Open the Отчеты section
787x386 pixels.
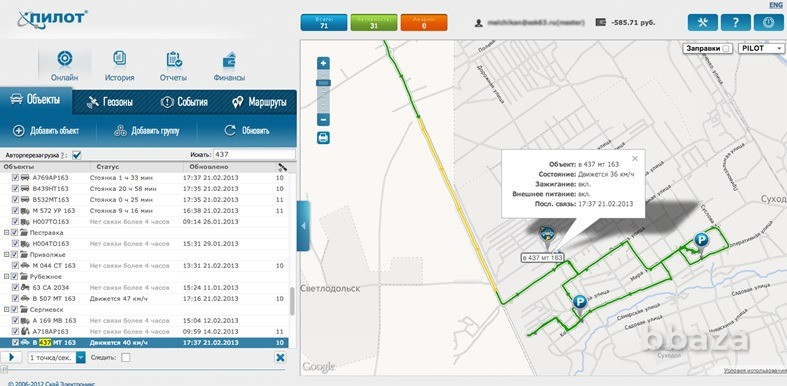(x=174, y=66)
